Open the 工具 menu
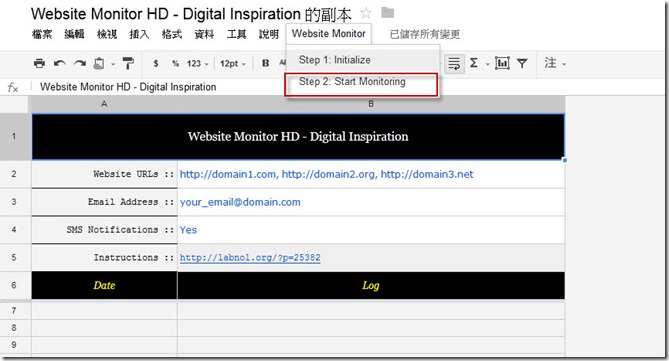This screenshot has height=361, width=669. click(x=236, y=34)
